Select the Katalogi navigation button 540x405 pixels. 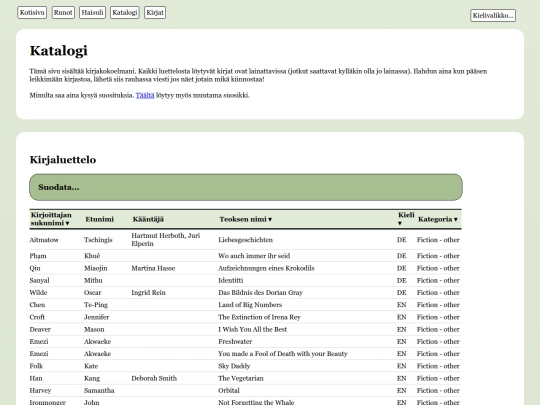pyautogui.click(x=125, y=12)
